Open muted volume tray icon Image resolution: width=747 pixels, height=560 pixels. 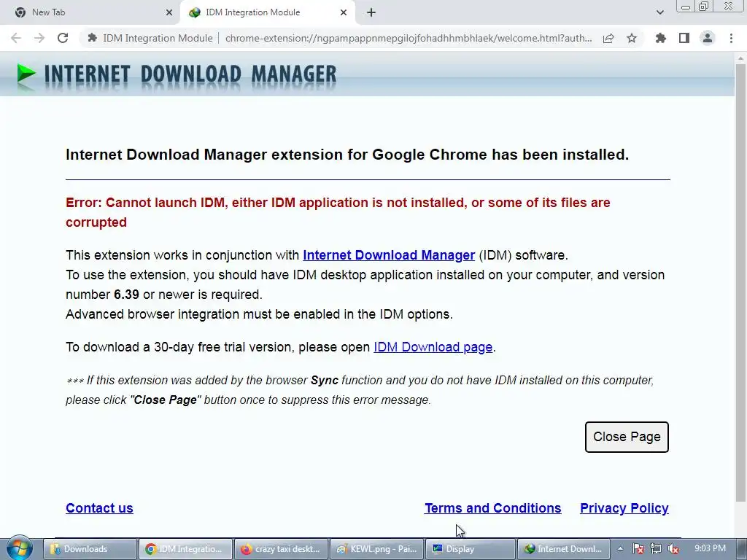[673, 549]
